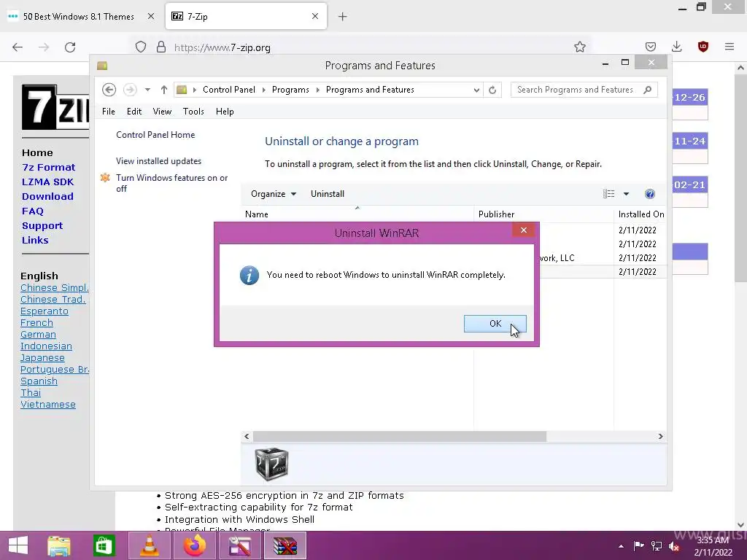
Task: Open a new browser tab
Action: coord(343,17)
